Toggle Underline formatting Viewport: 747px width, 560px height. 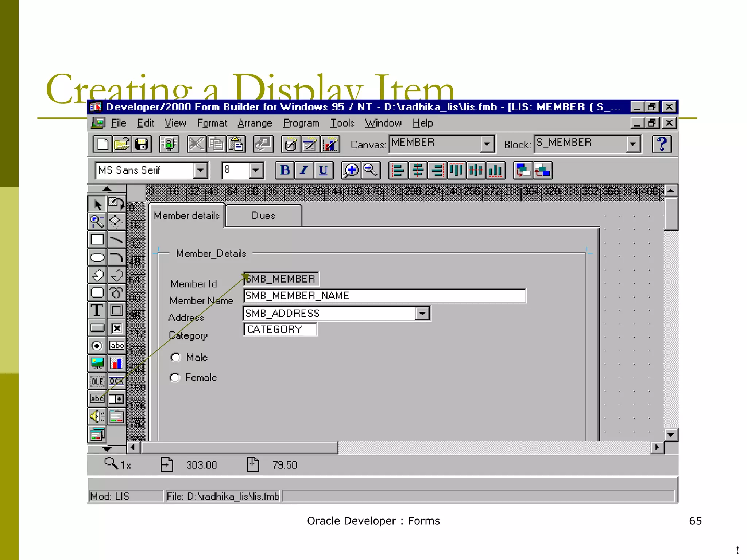point(323,170)
